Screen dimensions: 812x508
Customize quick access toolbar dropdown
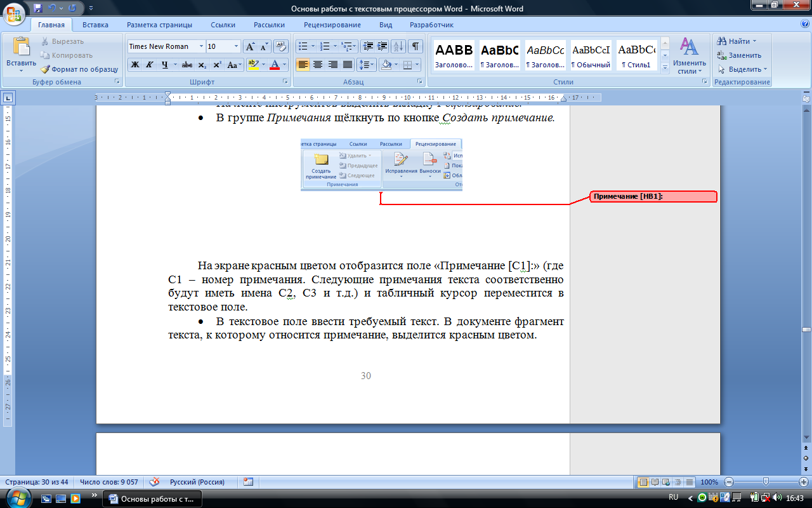pos(90,9)
